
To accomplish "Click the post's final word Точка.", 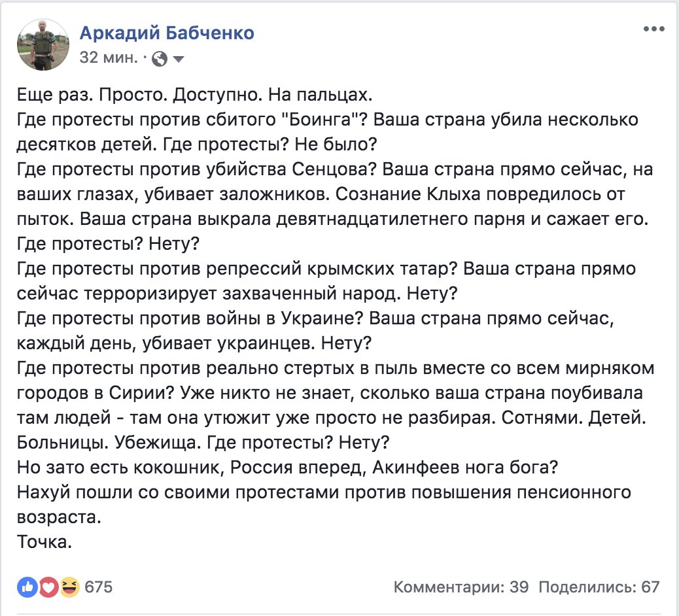I will [44, 541].
